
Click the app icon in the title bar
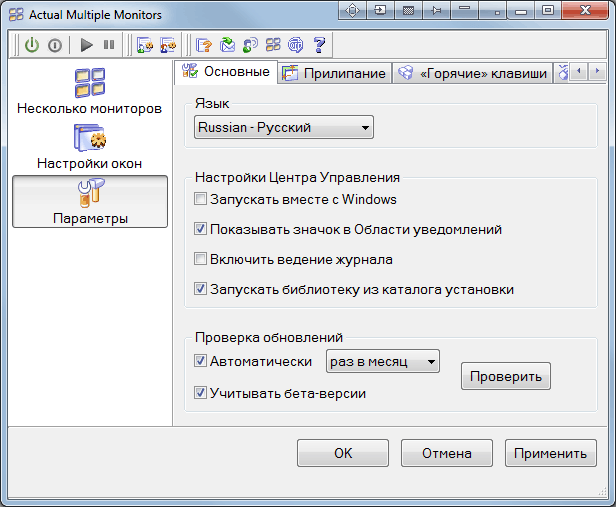16,15
